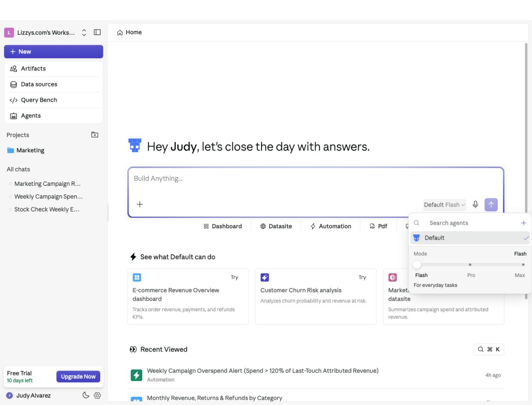Select the Default agent in list
This screenshot has height=405, width=532.
tap(470, 238)
